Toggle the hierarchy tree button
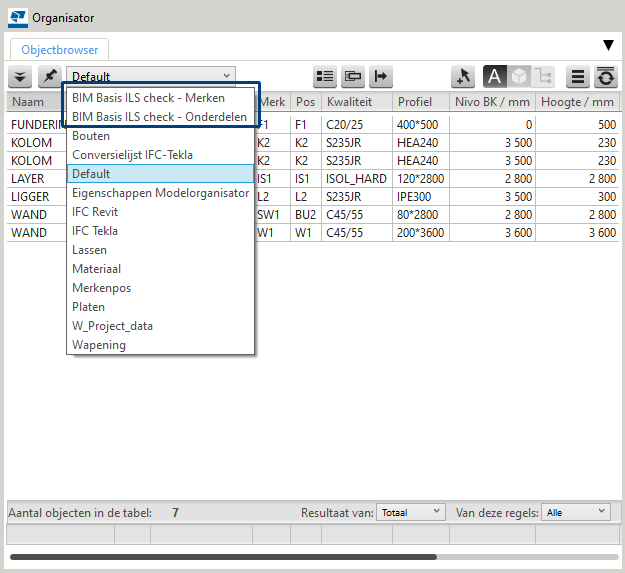The image size is (625, 573). tap(544, 76)
